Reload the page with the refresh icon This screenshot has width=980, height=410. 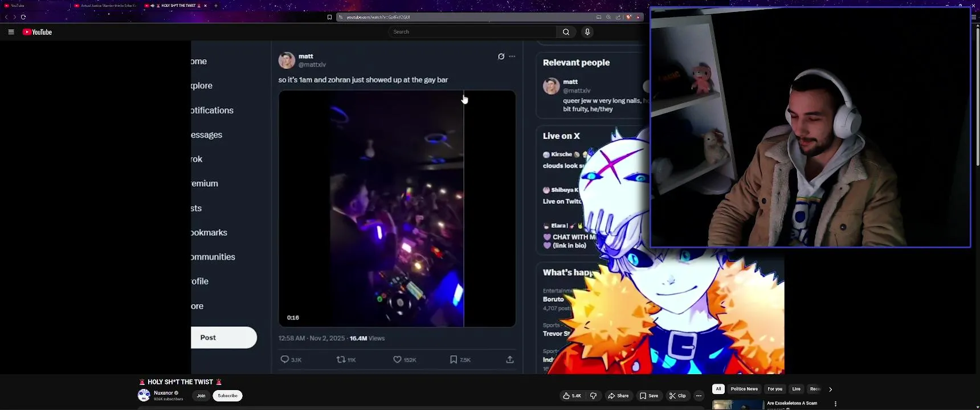point(23,17)
